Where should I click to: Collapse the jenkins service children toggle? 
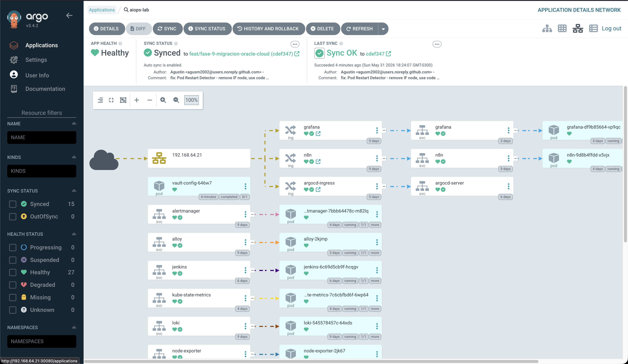(x=252, y=270)
